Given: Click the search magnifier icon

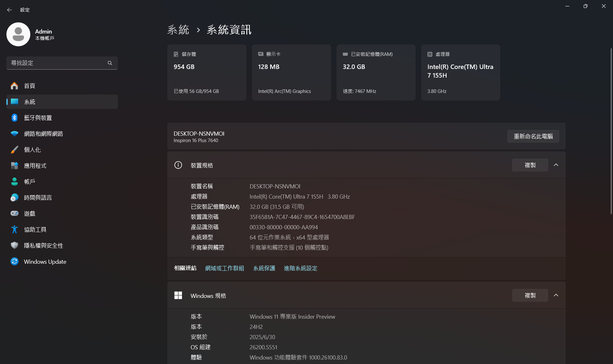Looking at the screenshot, I should [x=110, y=63].
